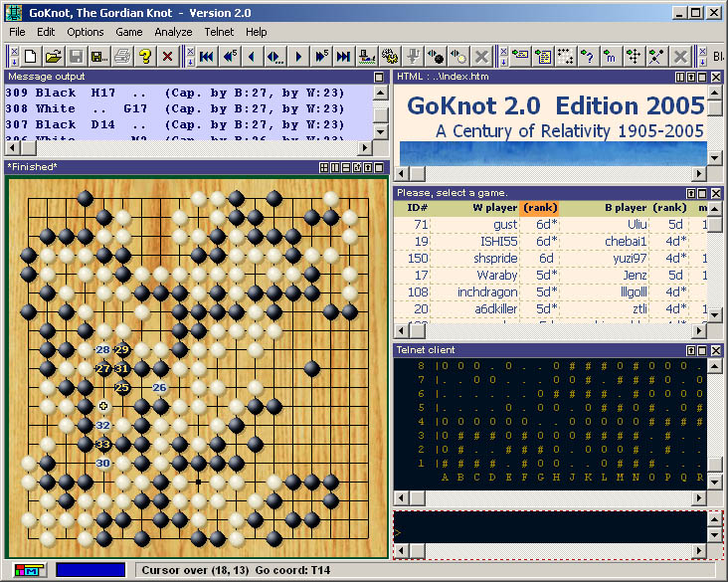Click the blue color box in status bar
The height and width of the screenshot is (582, 728).
pyautogui.click(x=91, y=570)
